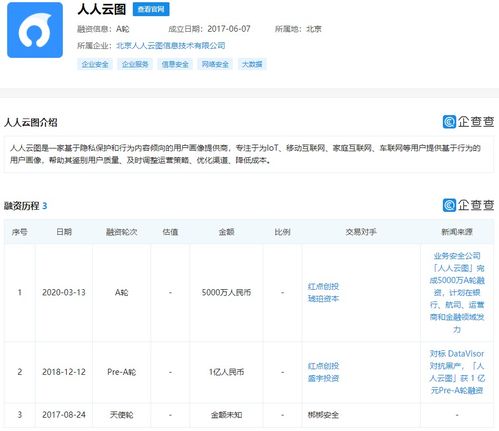Viewport: 499px width, 431px height.
Task: Click the 天使轮 round cell
Action: [x=122, y=415]
